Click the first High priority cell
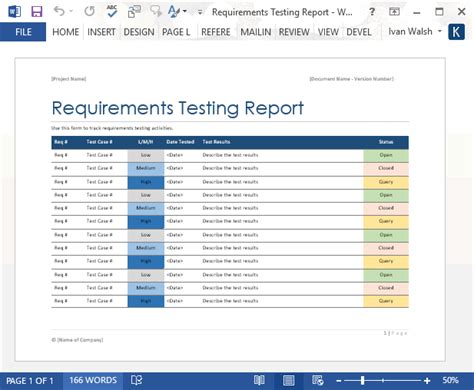This screenshot has width=474, height=390. [146, 182]
